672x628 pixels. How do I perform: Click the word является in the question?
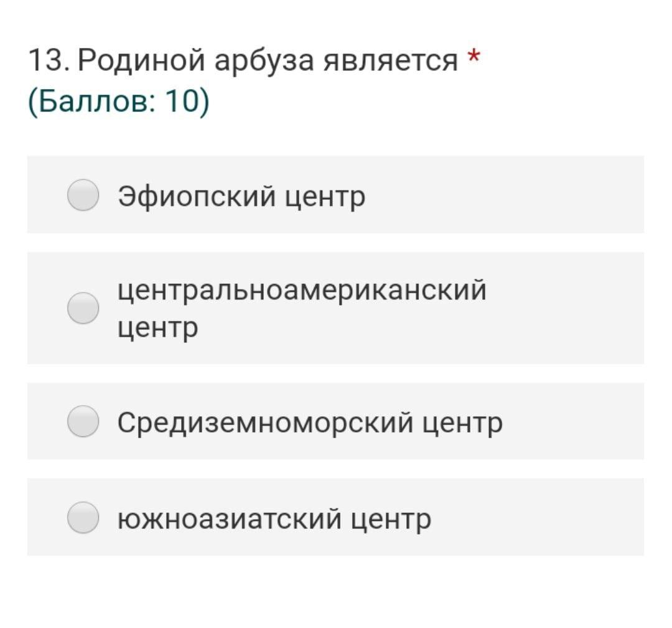[x=390, y=60]
